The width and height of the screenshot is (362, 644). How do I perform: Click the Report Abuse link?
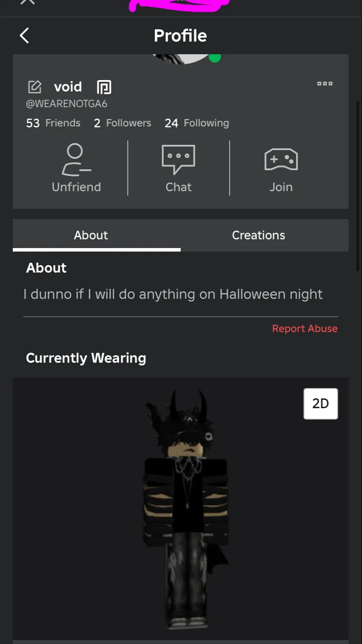[305, 329]
